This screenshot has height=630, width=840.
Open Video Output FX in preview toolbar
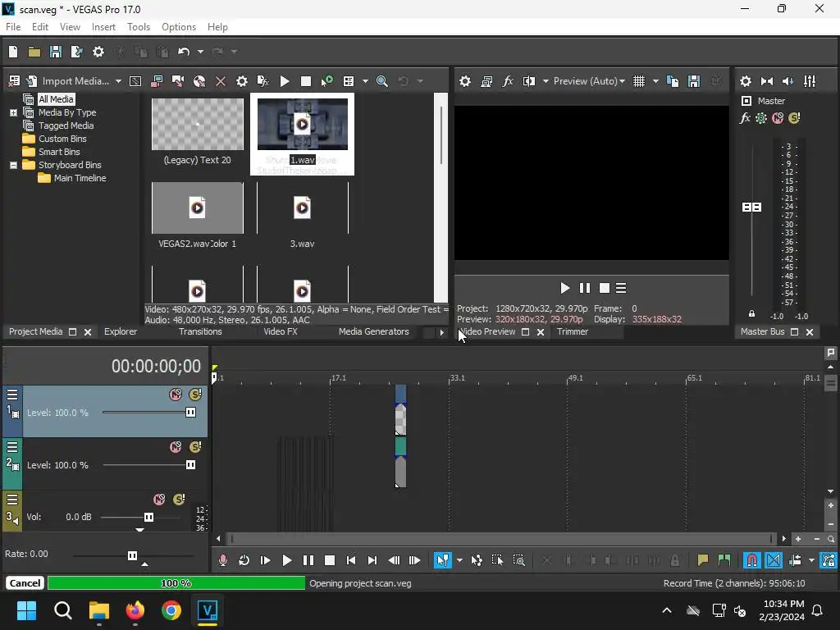pos(507,81)
